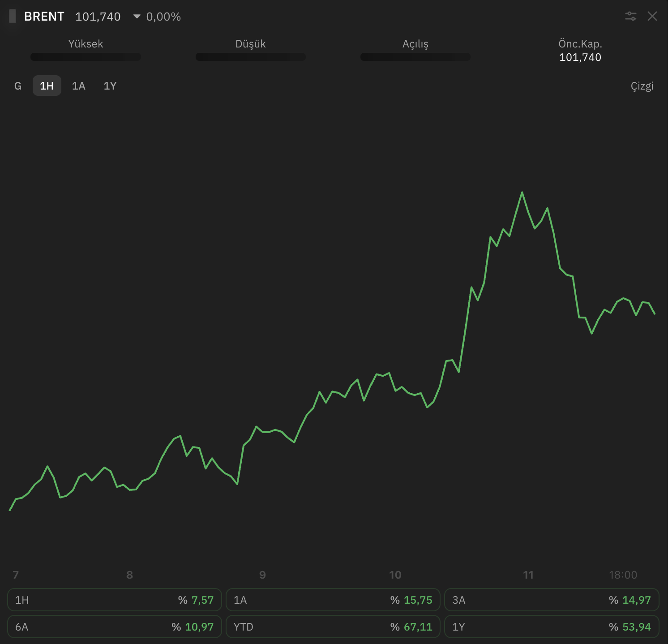
Task: Select the G daily timeframe tab
Action: (x=18, y=86)
